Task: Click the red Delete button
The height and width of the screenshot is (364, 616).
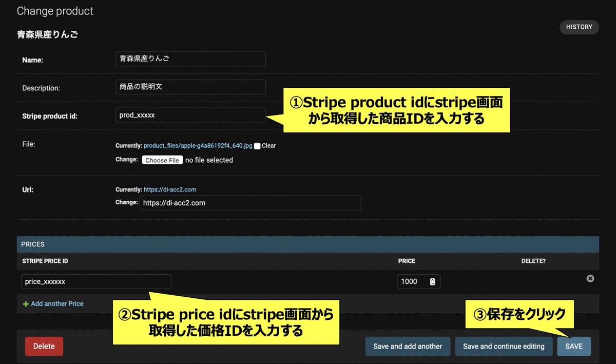Action: pos(44,346)
